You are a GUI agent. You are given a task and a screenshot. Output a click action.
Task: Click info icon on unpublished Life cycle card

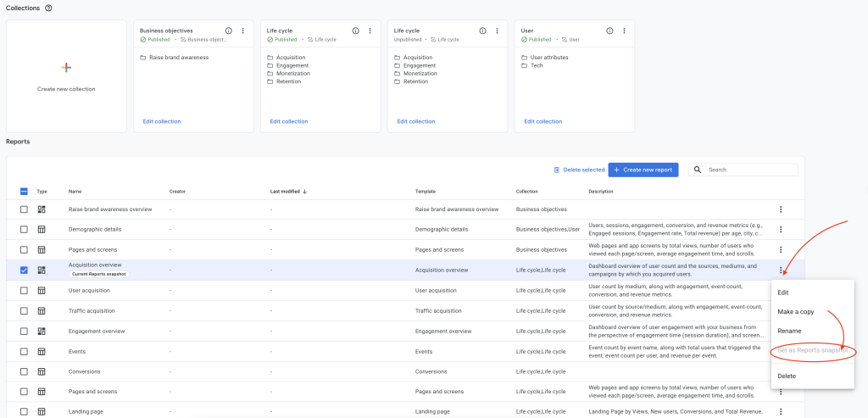(x=482, y=31)
